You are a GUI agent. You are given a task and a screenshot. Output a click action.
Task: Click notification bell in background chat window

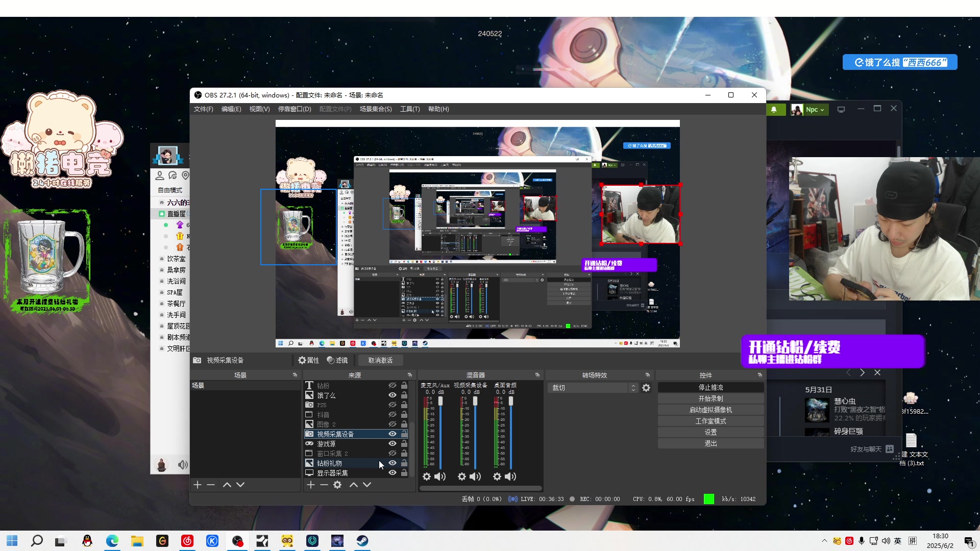tap(774, 110)
